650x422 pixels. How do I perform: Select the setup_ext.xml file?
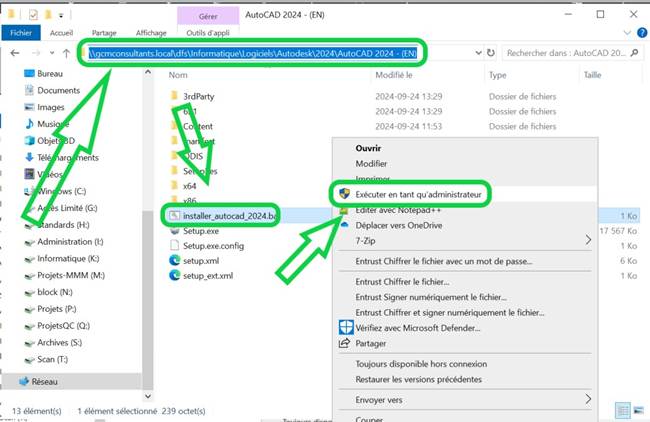[x=208, y=276]
